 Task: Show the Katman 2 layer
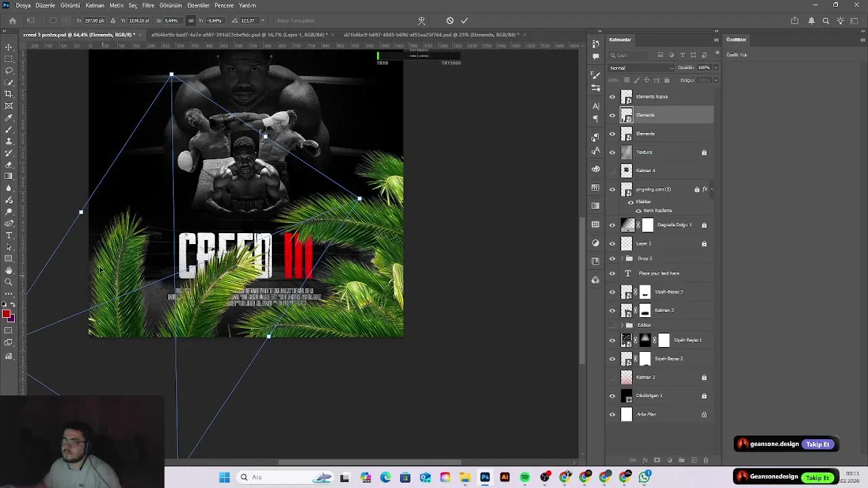tap(612, 377)
